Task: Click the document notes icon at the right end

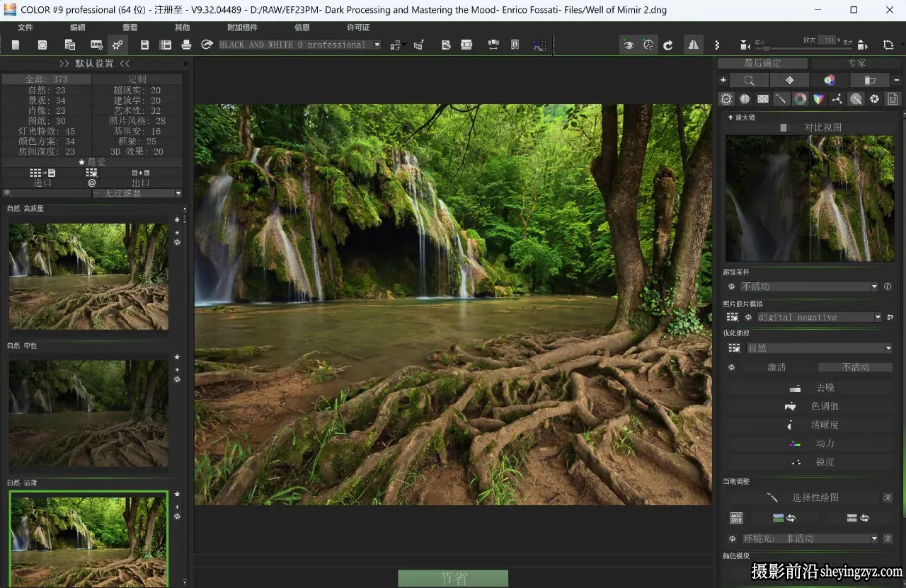Action: (893, 99)
